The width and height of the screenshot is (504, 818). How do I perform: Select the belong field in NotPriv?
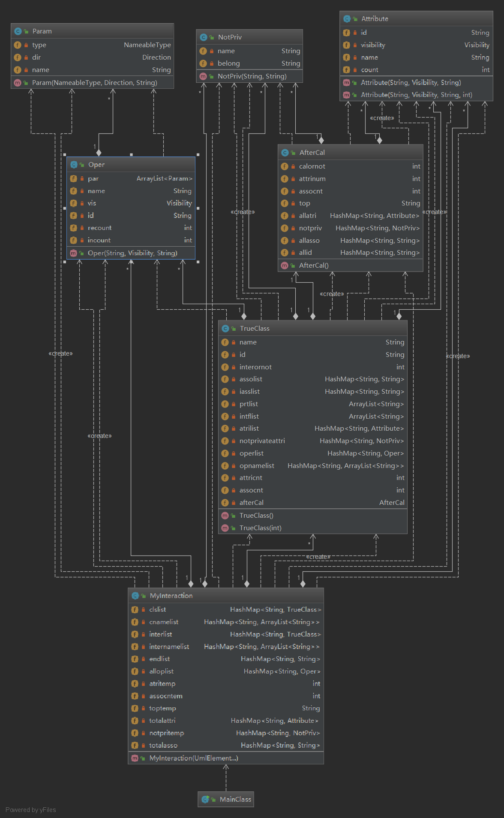click(x=229, y=63)
